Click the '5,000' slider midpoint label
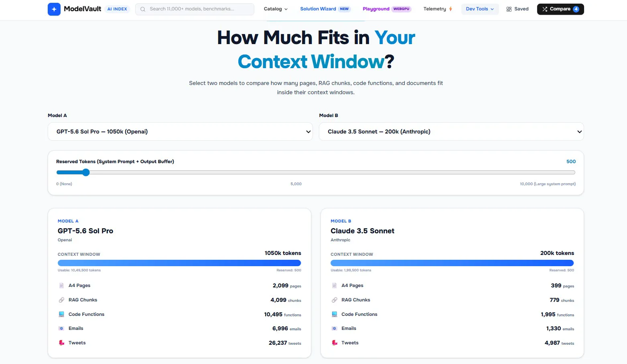Image resolution: width=627 pixels, height=364 pixels. [x=296, y=184]
